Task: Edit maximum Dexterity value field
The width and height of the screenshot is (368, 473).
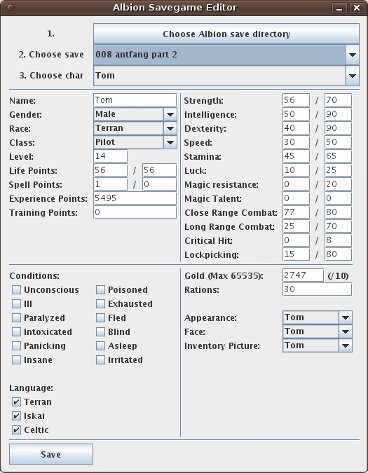Action: coord(338,128)
